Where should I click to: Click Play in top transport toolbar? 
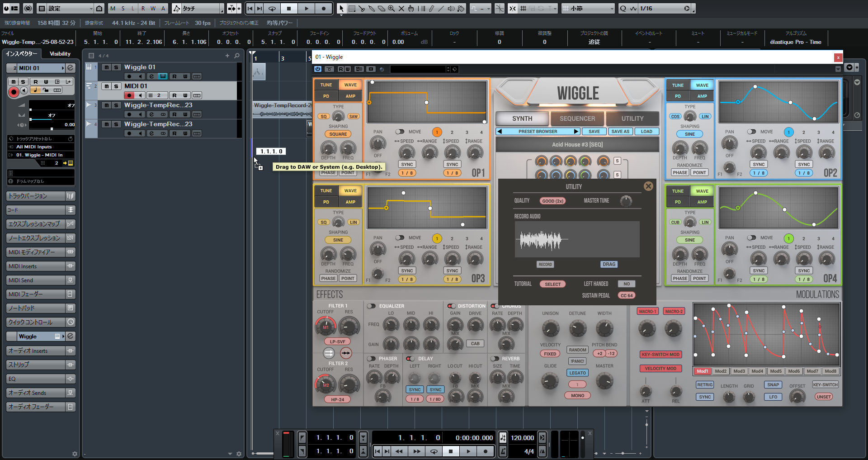tap(306, 8)
